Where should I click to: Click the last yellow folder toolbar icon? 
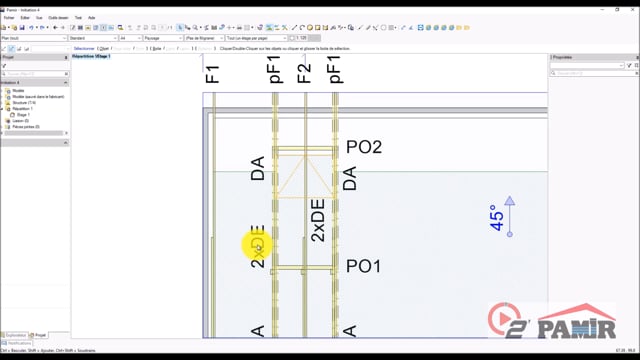467,28
